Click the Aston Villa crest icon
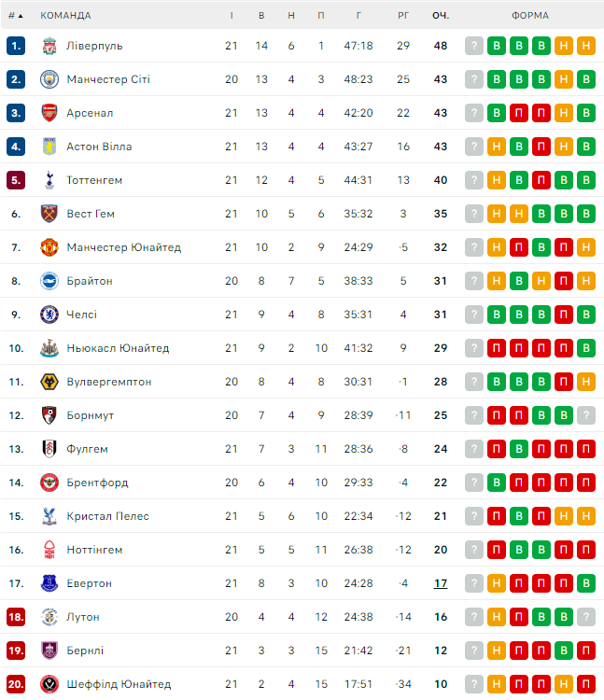604x700 pixels. (x=49, y=147)
